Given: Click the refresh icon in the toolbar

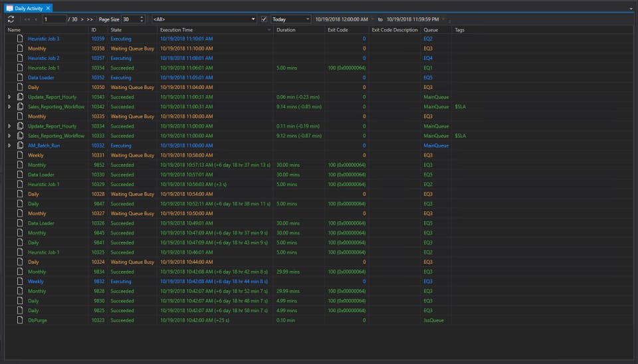Looking at the screenshot, I should (11, 19).
